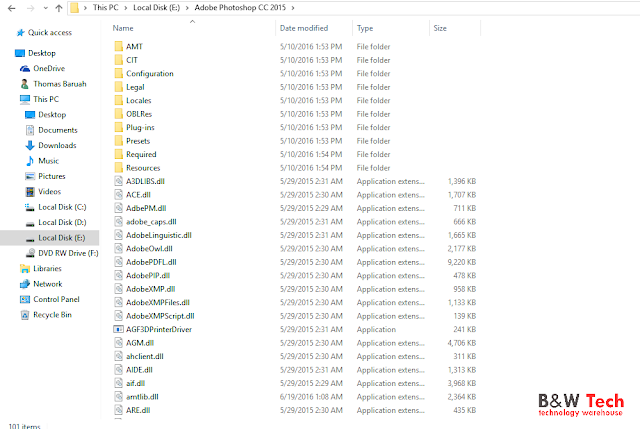Click the OBLRes folder icon
Viewport: 640px width, 429px height.
[118, 113]
